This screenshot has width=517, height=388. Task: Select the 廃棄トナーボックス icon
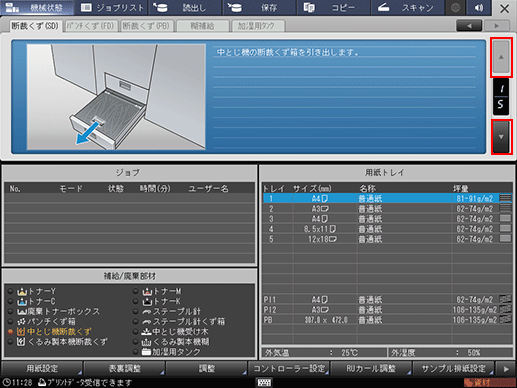[22, 312]
